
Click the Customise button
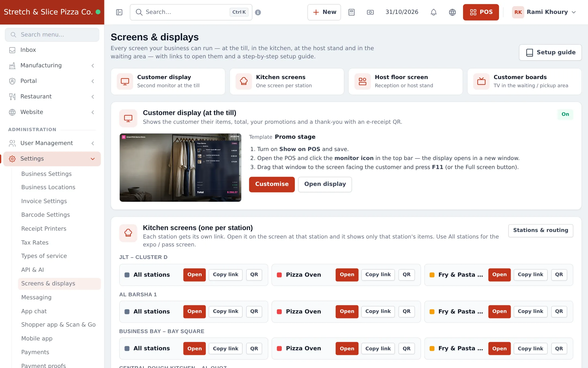click(272, 184)
